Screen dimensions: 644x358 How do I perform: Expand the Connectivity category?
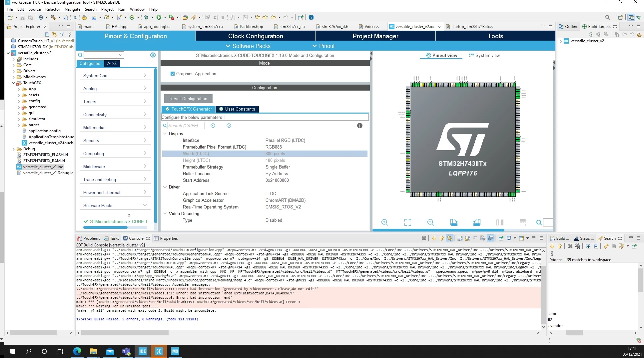115,115
